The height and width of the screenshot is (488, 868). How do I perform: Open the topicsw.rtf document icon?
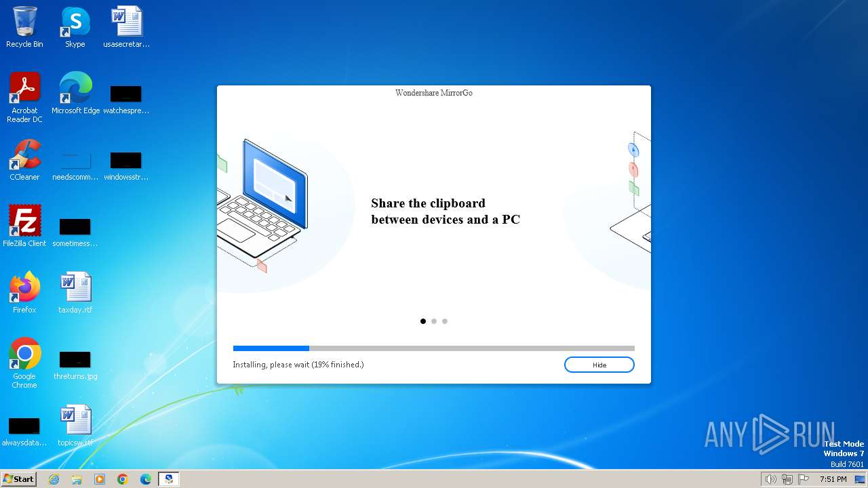click(x=75, y=426)
